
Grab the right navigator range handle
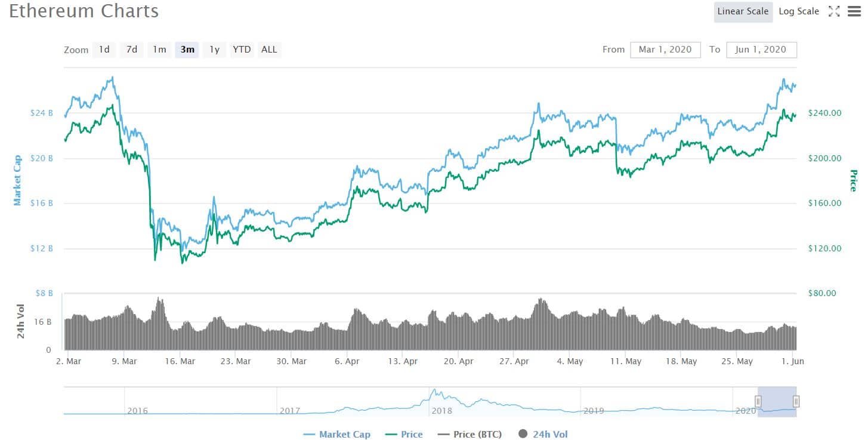click(796, 401)
